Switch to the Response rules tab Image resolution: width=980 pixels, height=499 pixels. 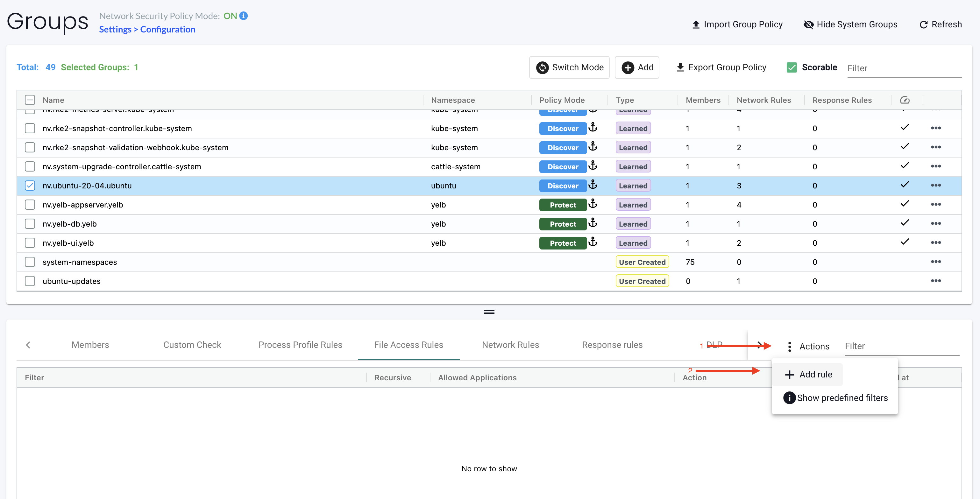pos(612,345)
